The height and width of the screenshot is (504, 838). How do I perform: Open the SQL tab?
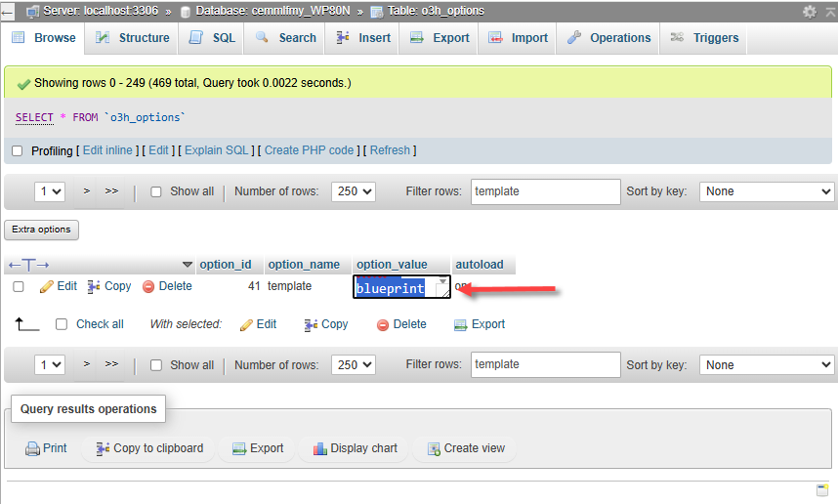point(212,38)
